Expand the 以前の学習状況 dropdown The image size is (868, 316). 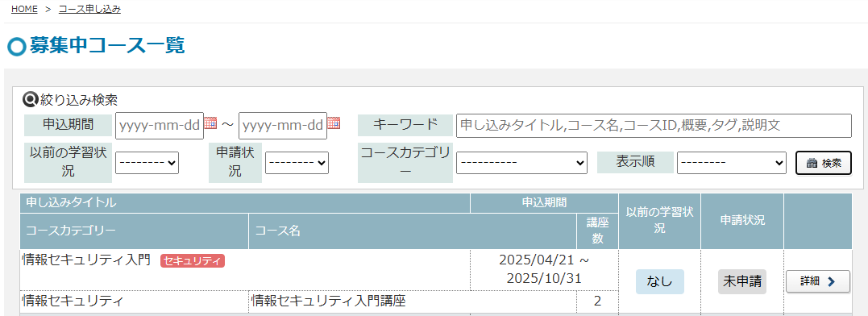147,163
